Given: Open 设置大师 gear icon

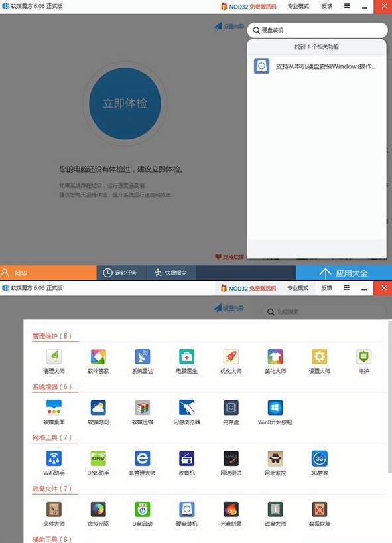Looking at the screenshot, I should (x=320, y=361).
